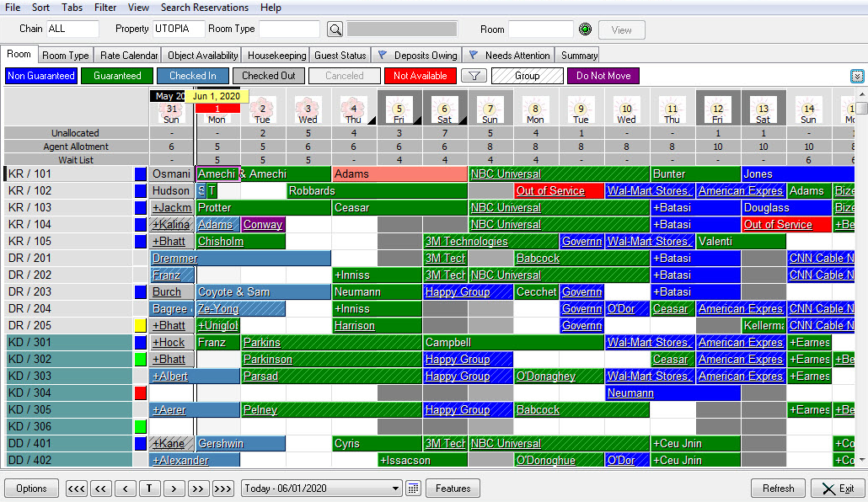
Task: Click the View button
Action: 621,29
